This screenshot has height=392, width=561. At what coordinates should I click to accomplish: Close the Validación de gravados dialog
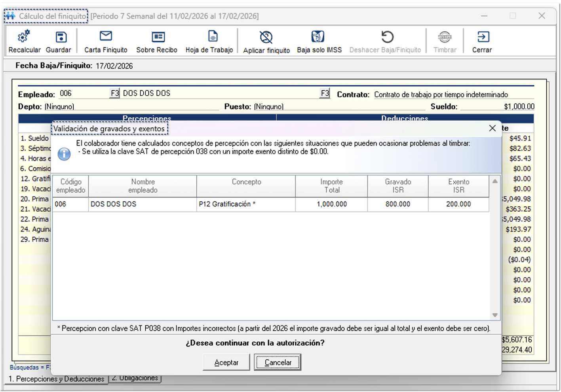pyautogui.click(x=492, y=128)
